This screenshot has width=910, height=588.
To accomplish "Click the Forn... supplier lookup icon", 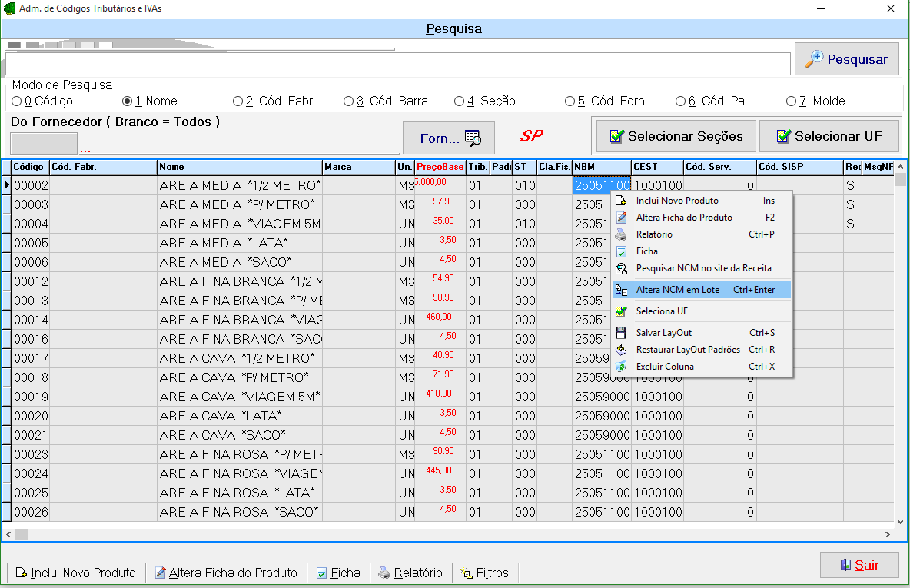I will click(473, 138).
